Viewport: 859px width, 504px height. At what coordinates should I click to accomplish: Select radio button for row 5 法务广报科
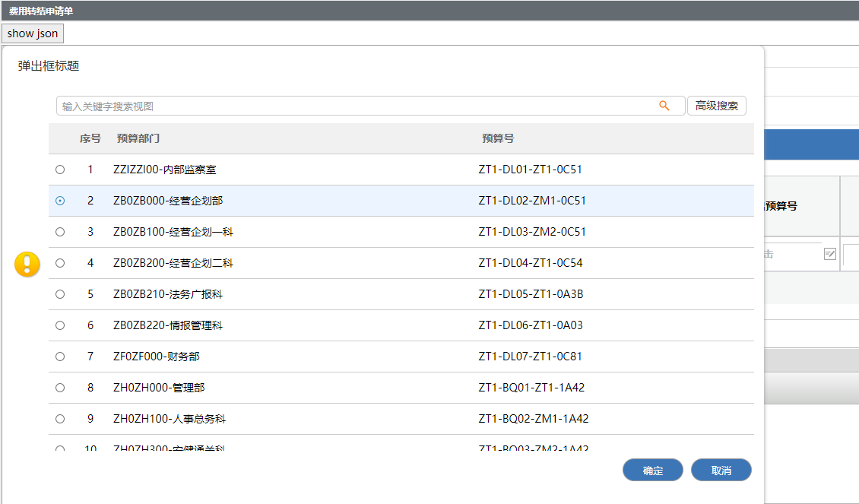click(60, 295)
